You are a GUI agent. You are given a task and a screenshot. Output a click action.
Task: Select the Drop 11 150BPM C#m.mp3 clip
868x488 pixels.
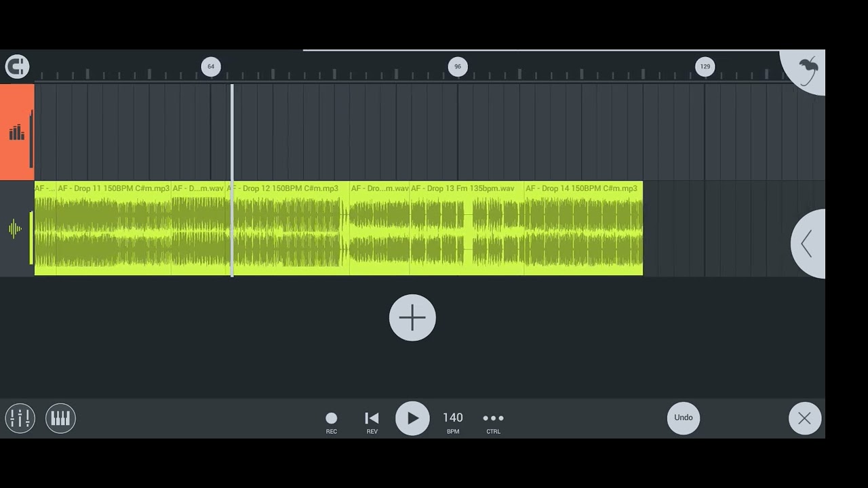click(114, 228)
